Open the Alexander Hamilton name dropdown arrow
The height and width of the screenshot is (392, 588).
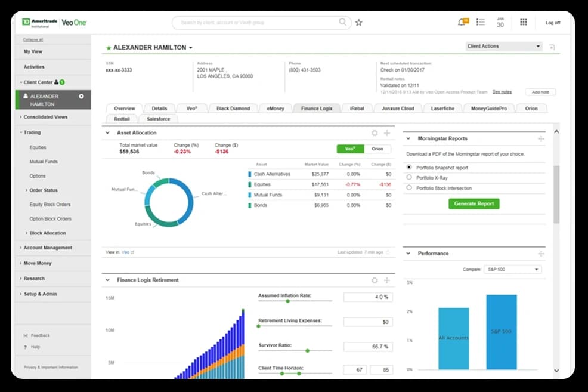click(x=190, y=48)
